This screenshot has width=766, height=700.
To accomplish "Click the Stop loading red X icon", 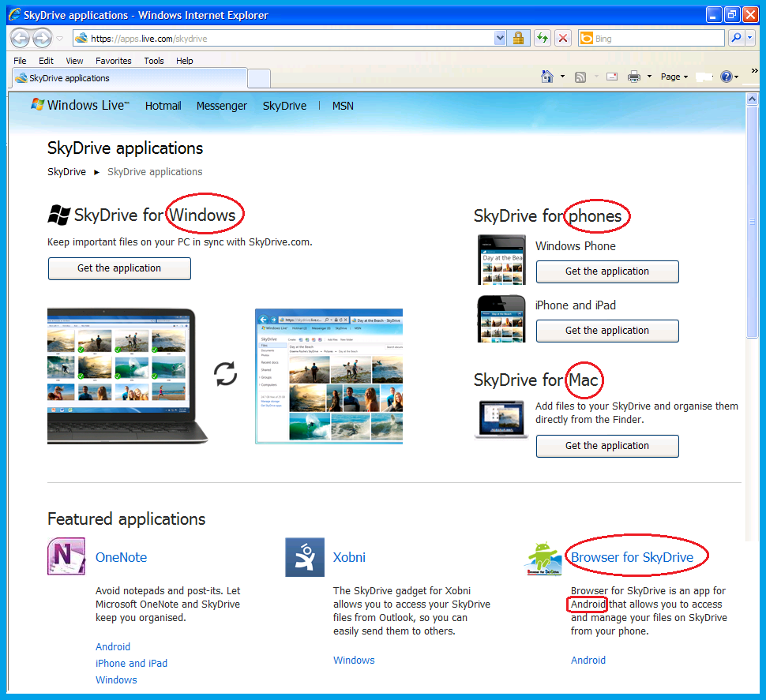I will coord(563,38).
